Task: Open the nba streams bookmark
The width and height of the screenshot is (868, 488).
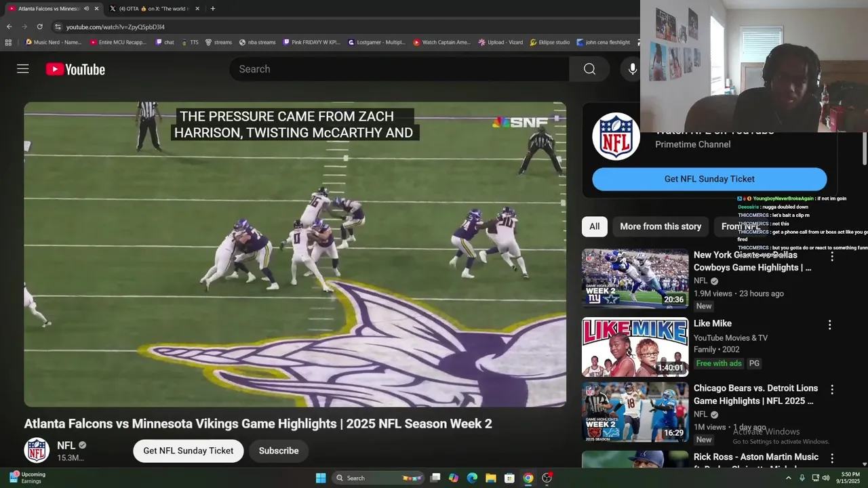Action: (258, 42)
